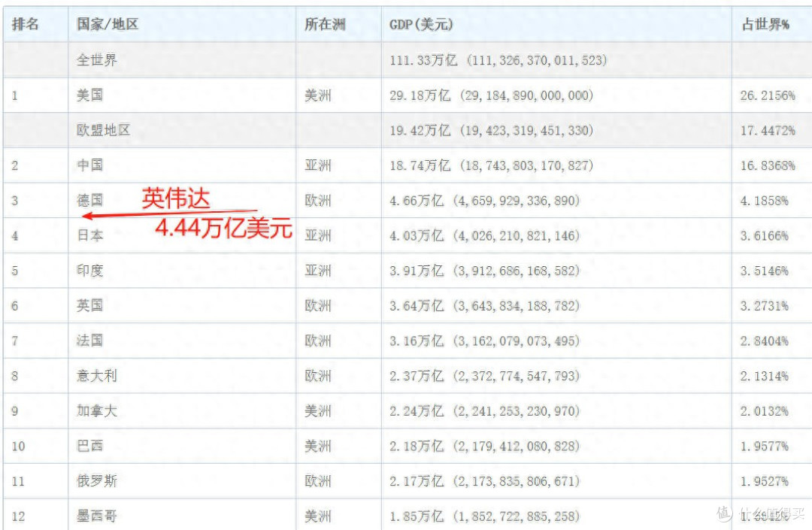
Task: Click the 1.9577% share value
Action: (x=765, y=446)
